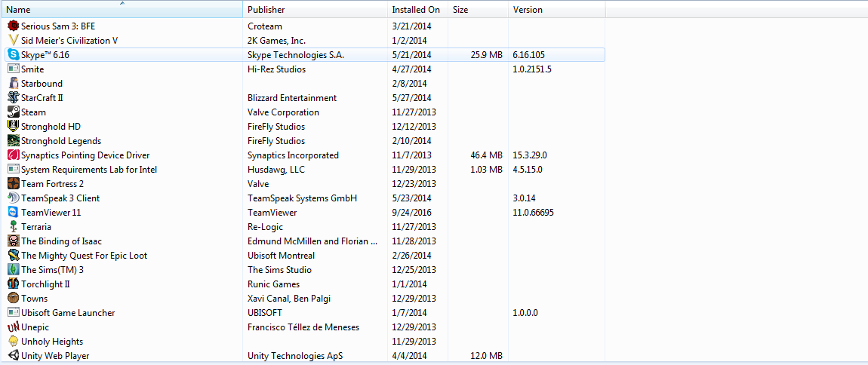868x365 pixels.
Task: Sort by the Size column header
Action: point(479,9)
